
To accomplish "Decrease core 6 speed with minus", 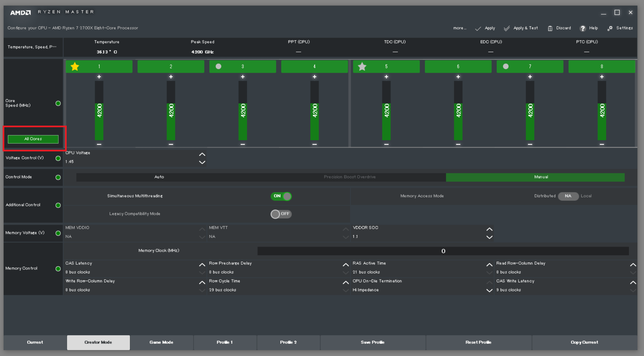I will [458, 144].
